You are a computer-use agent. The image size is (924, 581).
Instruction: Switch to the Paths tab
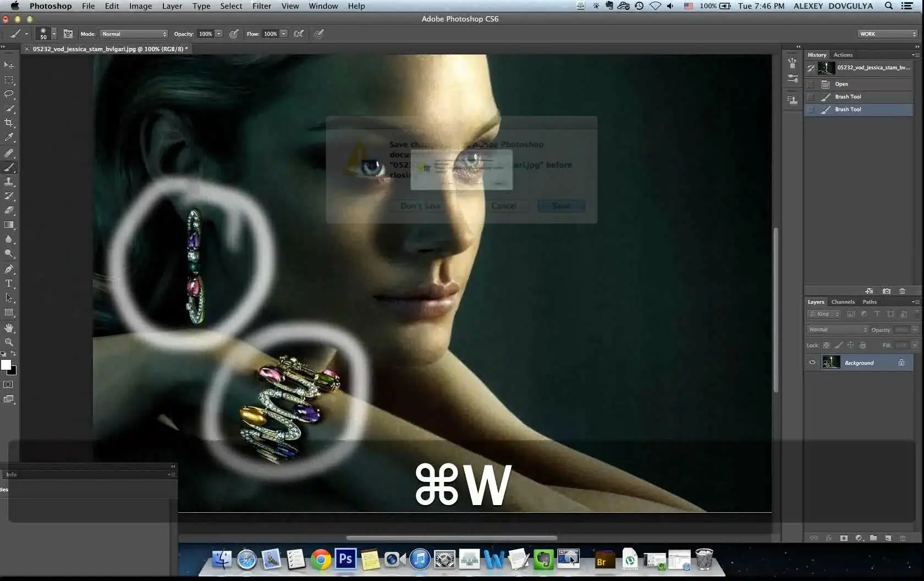point(870,302)
